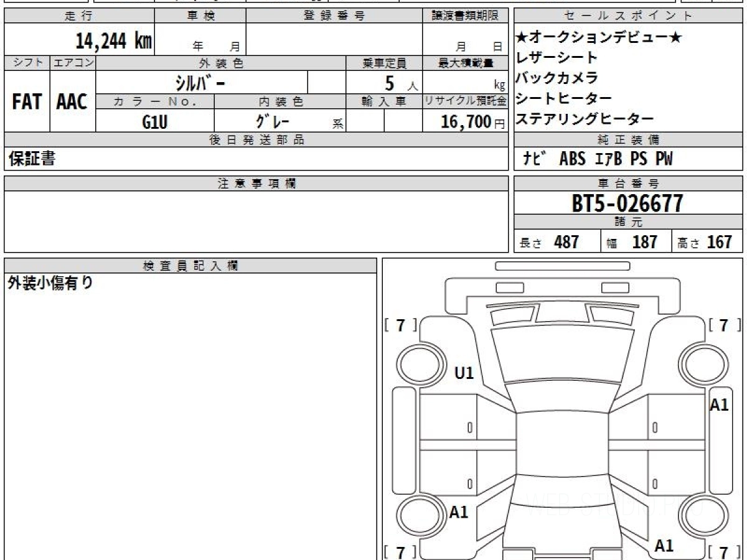Image resolution: width=747 pixels, height=560 pixels.
Task: Click the mileage value 14,244 km
Action: tap(114, 41)
